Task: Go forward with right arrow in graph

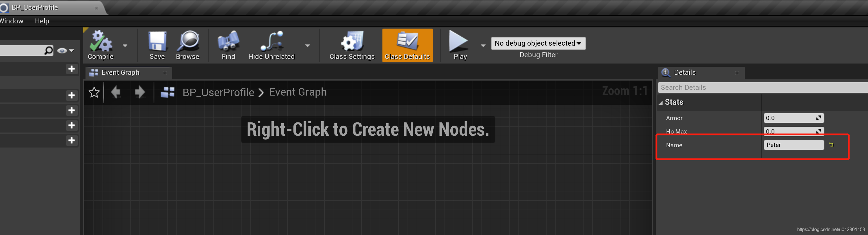Action: 140,92
